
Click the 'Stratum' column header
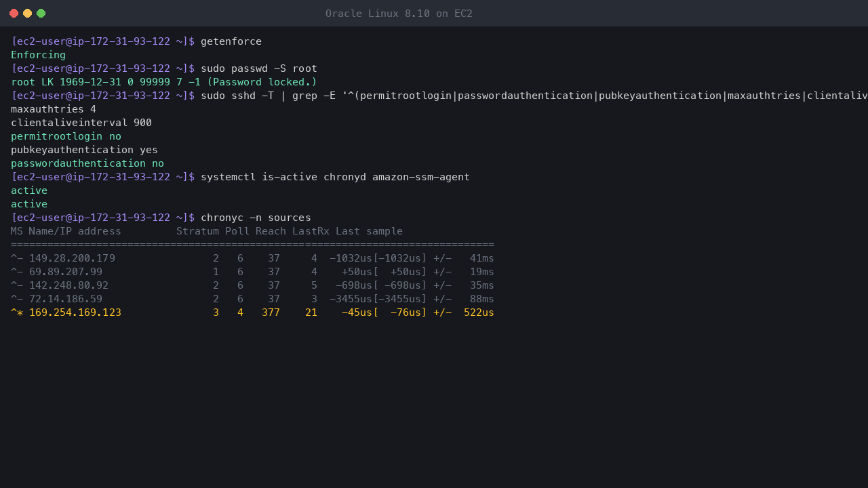pos(197,231)
